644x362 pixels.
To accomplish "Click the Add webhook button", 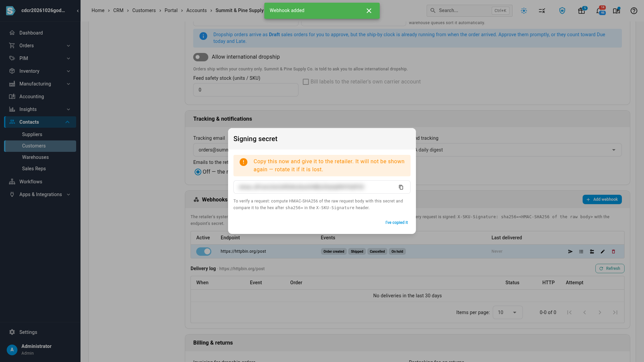I will (602, 199).
